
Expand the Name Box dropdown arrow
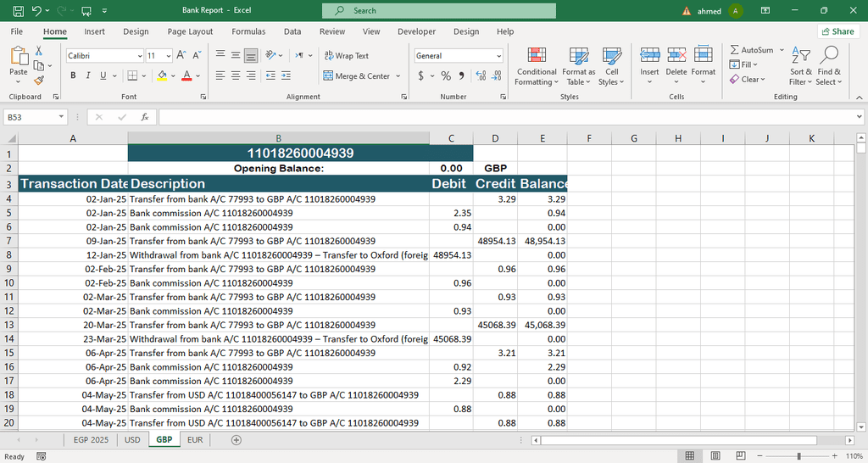(x=61, y=117)
